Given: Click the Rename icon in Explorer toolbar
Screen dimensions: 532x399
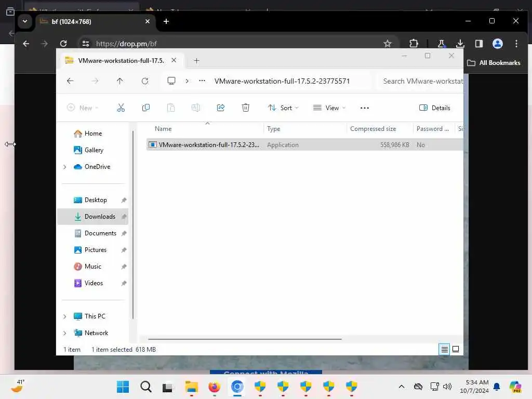Looking at the screenshot, I should [196, 108].
